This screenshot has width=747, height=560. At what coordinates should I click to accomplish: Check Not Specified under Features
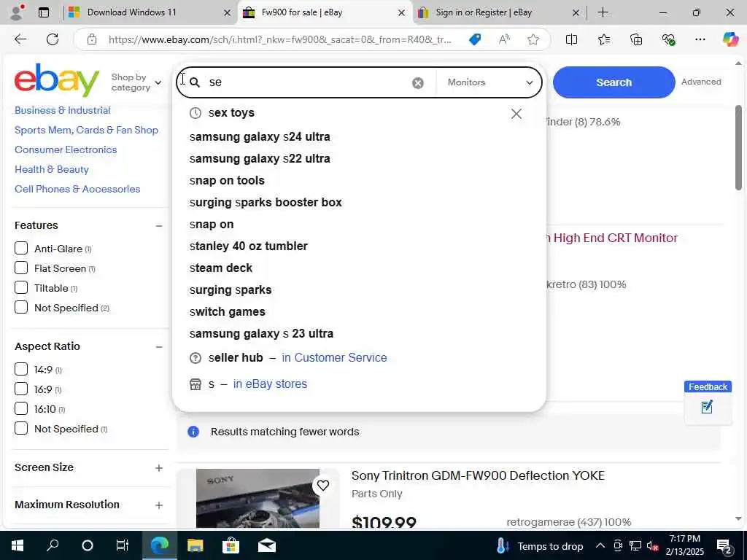coord(21,307)
